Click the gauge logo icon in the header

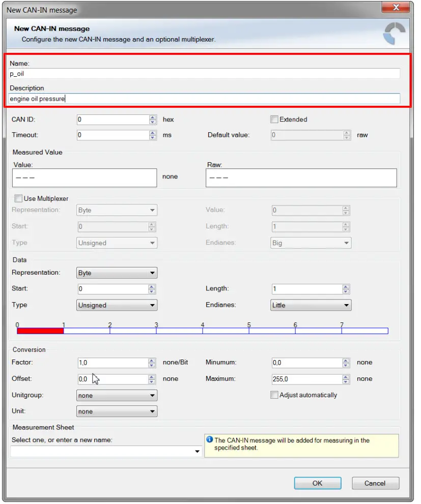[x=395, y=34]
